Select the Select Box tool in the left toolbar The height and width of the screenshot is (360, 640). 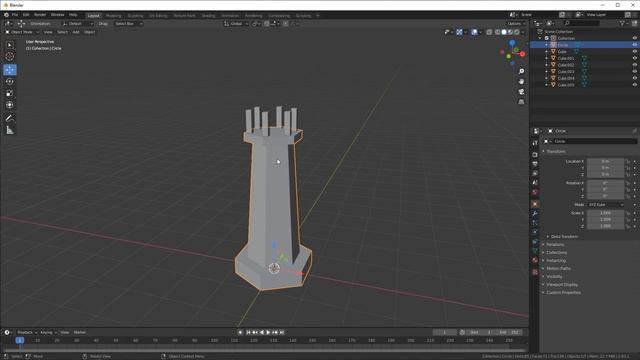click(10, 45)
